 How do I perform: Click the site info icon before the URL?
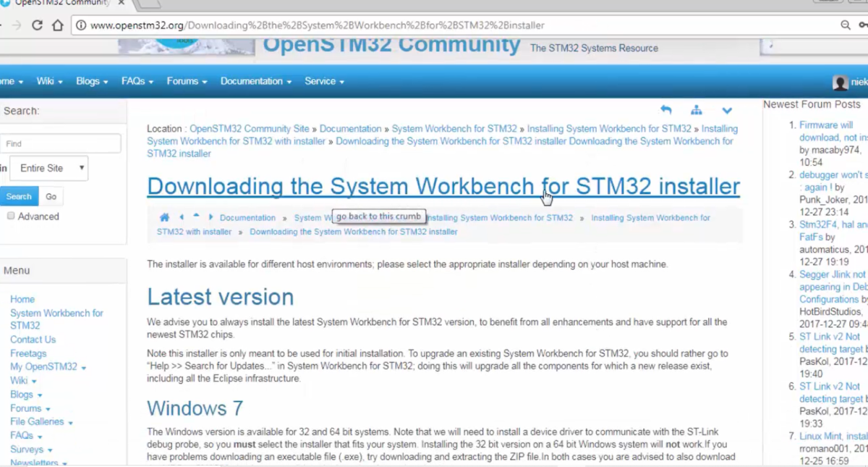[81, 25]
